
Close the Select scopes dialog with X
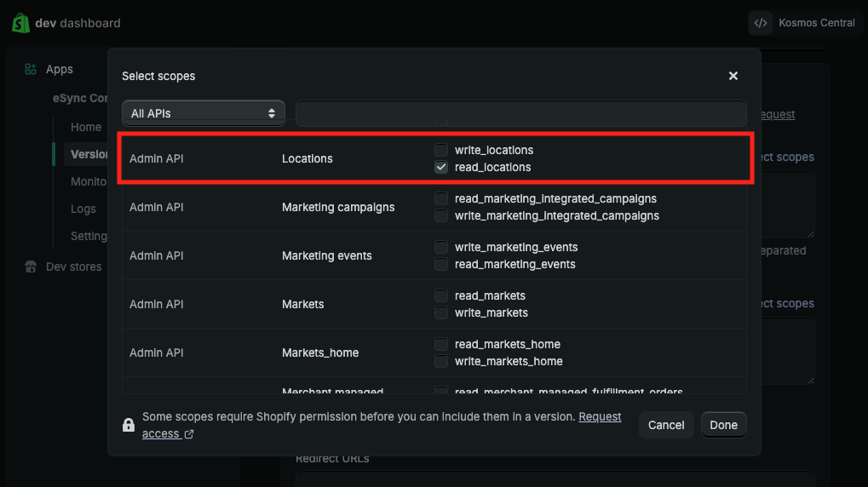pos(733,76)
